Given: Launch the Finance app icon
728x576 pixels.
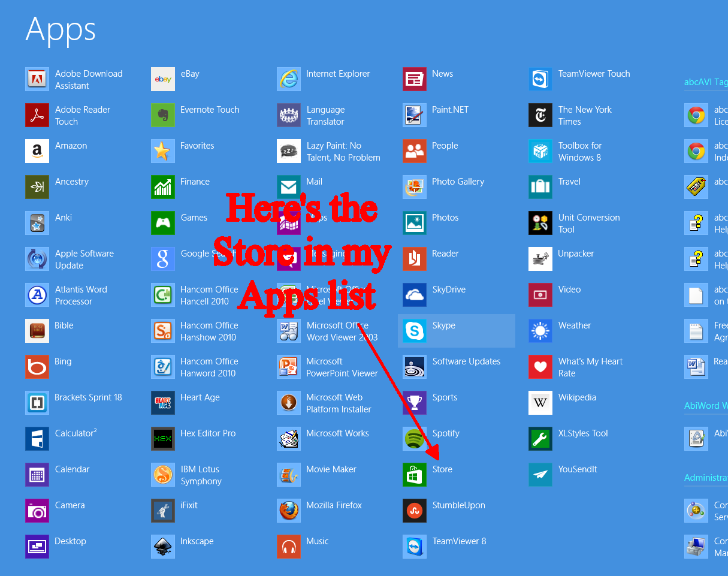Looking at the screenshot, I should tap(163, 187).
